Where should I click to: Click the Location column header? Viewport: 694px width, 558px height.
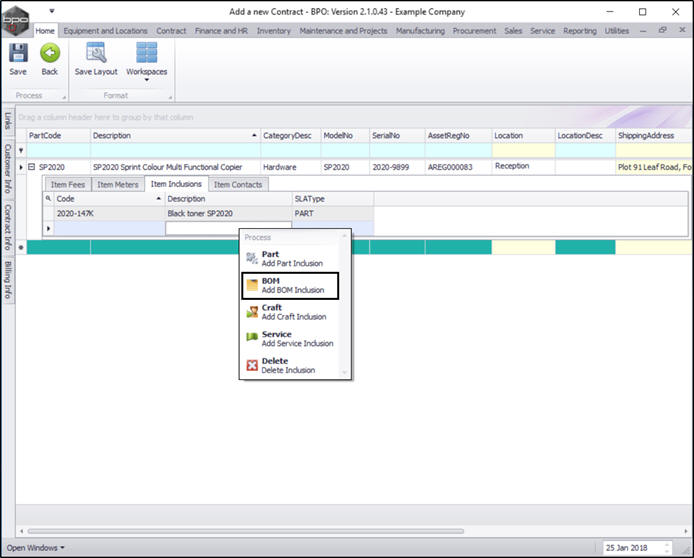tap(523, 135)
